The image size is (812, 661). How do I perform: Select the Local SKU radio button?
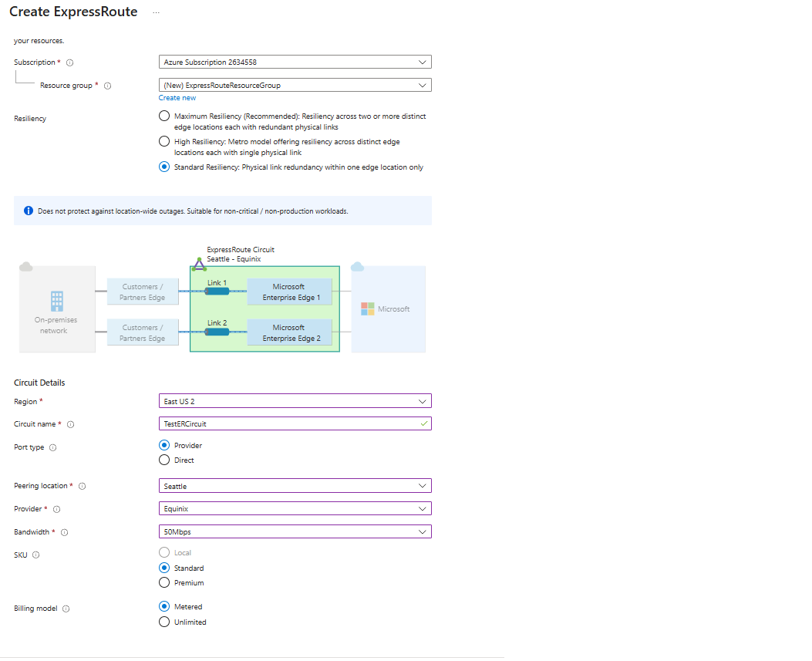tap(164, 553)
